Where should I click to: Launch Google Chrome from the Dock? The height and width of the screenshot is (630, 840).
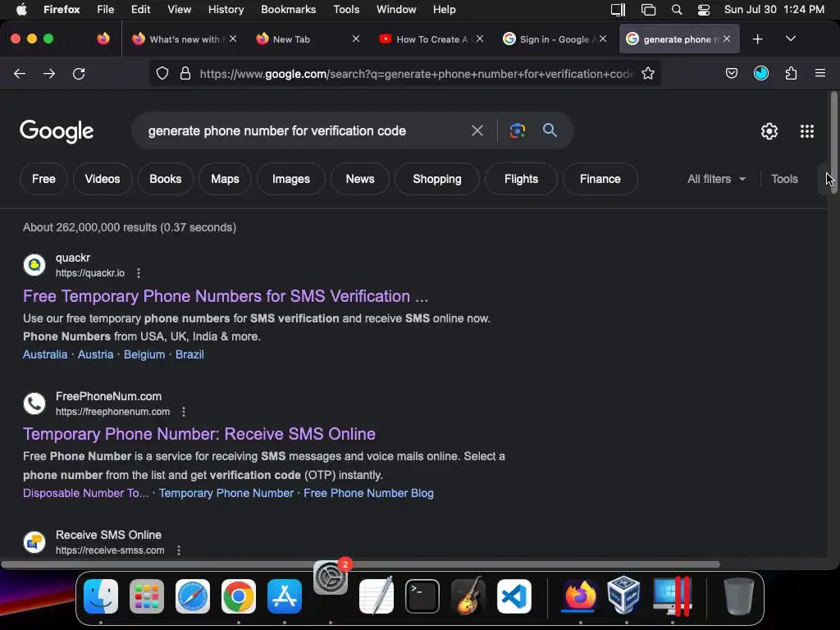point(239,596)
